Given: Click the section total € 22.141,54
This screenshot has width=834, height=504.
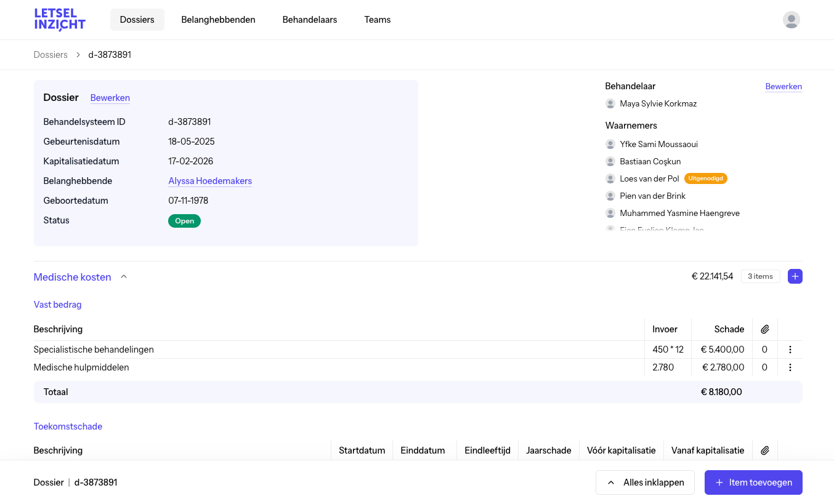Looking at the screenshot, I should (712, 276).
